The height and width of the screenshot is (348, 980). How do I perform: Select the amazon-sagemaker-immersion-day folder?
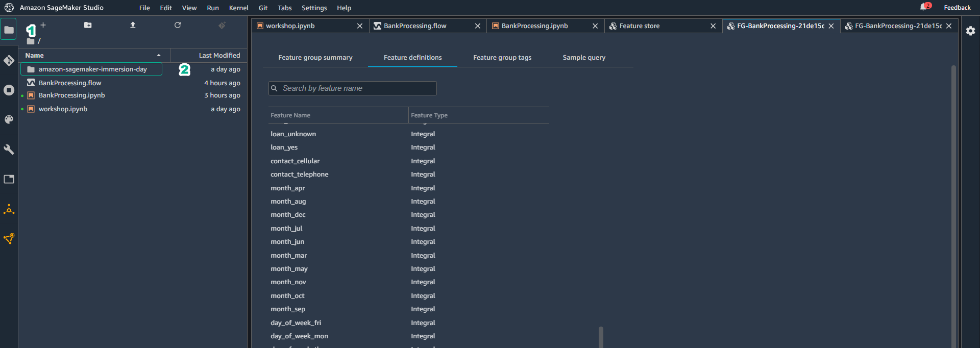tap(91, 69)
